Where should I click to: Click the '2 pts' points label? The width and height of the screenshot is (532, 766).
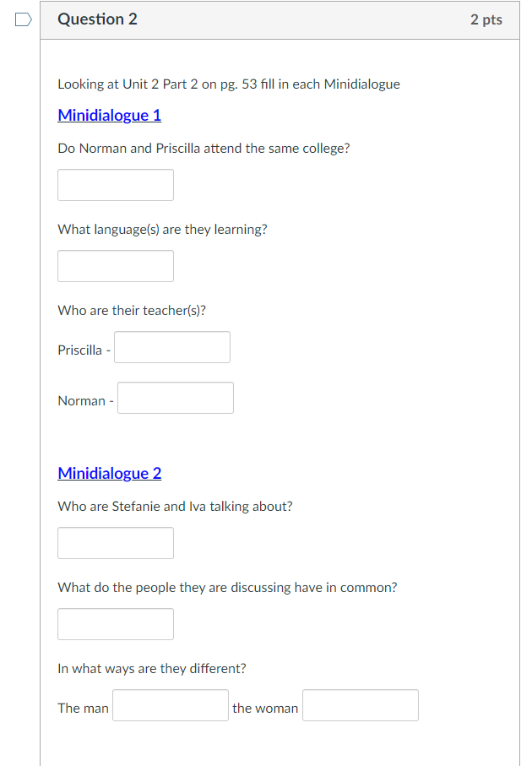(486, 19)
